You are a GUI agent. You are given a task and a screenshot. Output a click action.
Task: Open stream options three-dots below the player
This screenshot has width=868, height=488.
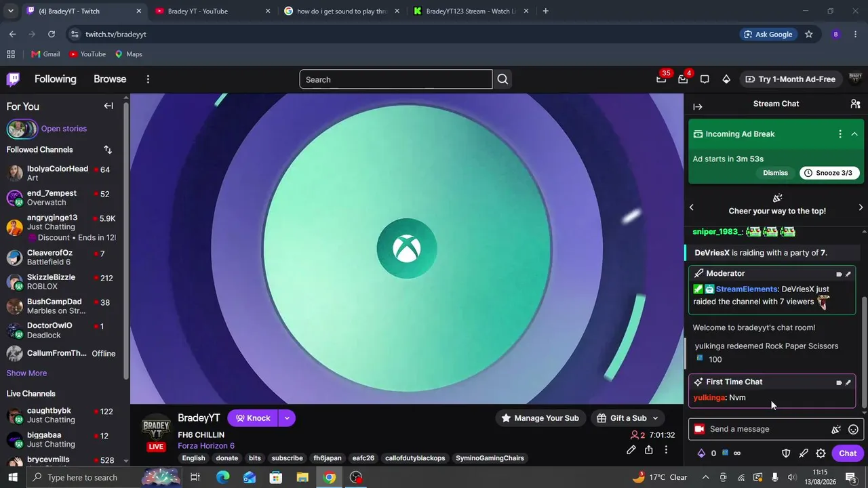[x=666, y=450]
